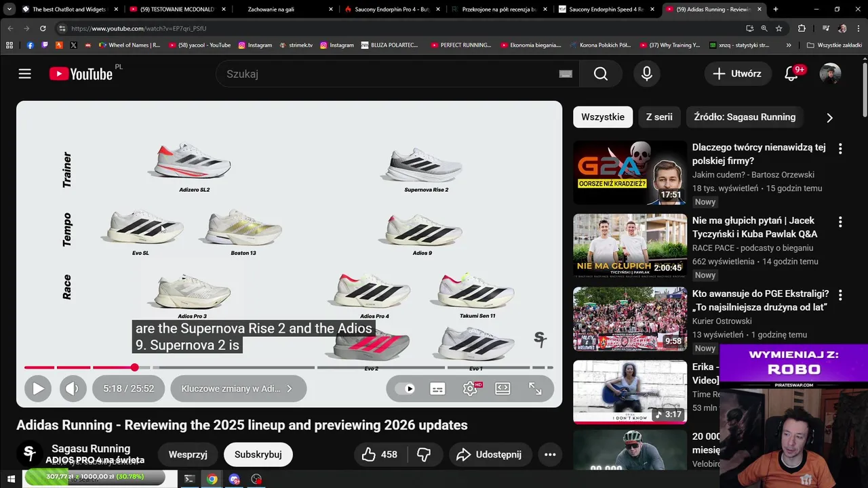The image size is (868, 488).
Task: Select the 'Źródło: Sagasu Running' chip
Action: [745, 117]
